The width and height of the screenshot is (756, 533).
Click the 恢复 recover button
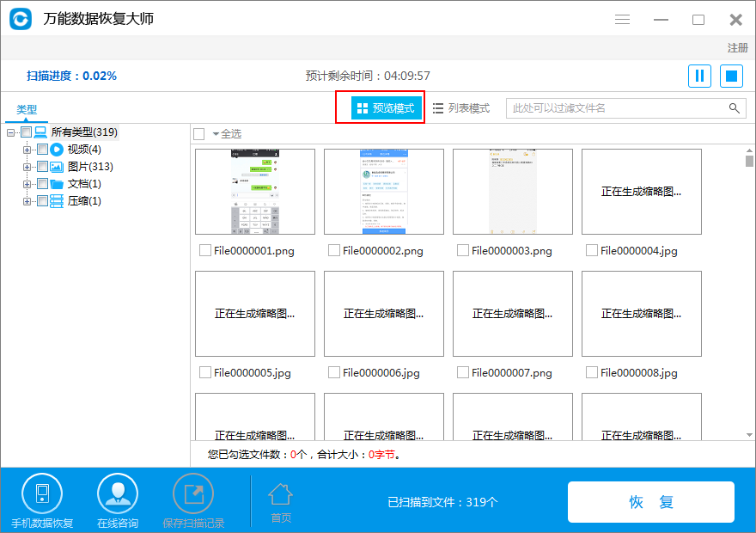click(x=651, y=502)
